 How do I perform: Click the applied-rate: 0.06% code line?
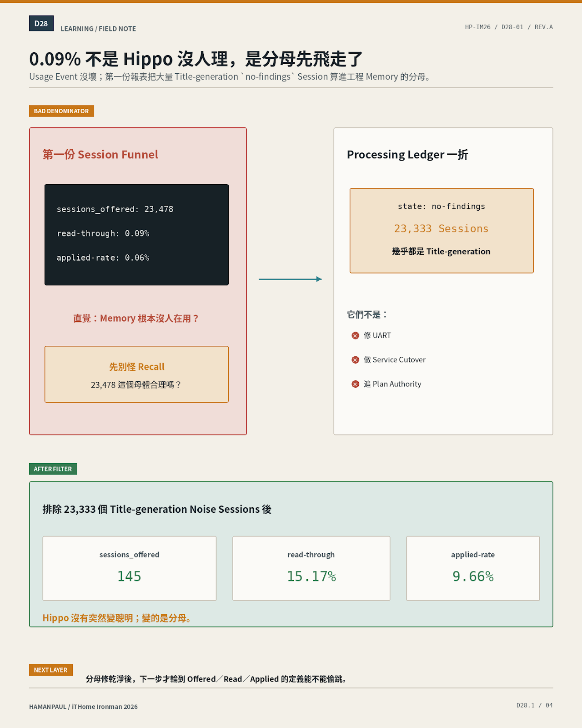tap(103, 258)
